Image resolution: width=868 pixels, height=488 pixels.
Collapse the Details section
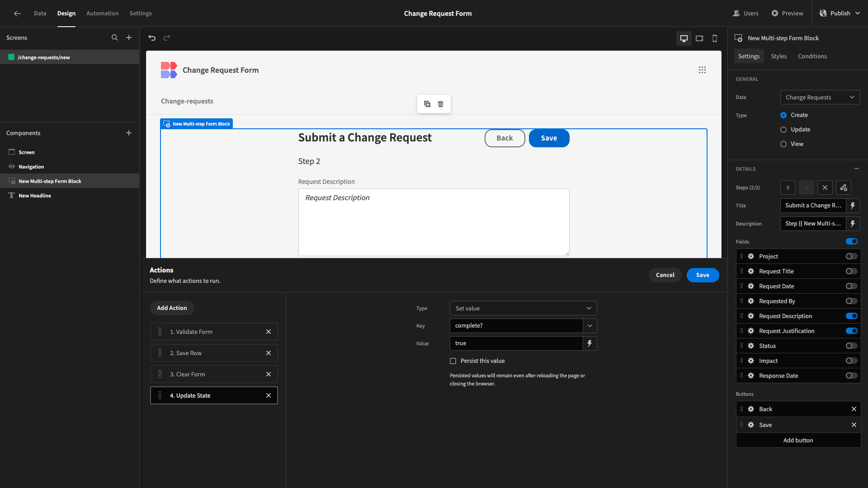[857, 169]
